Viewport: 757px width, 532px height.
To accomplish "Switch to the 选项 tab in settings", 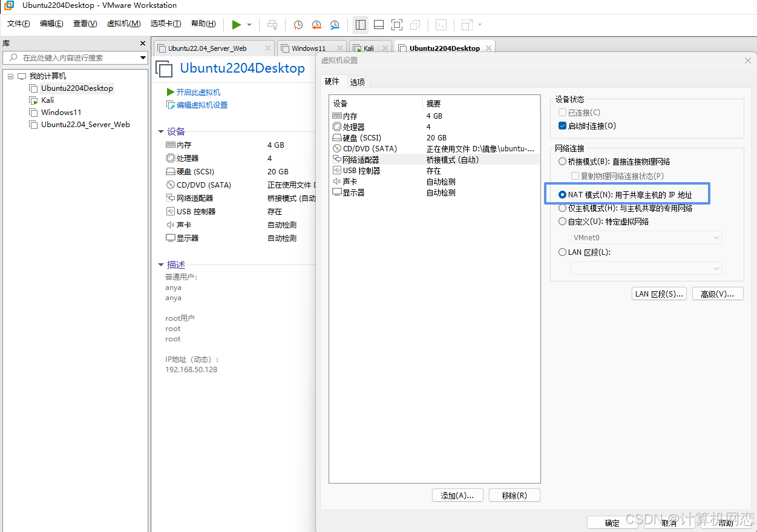I will tap(357, 82).
